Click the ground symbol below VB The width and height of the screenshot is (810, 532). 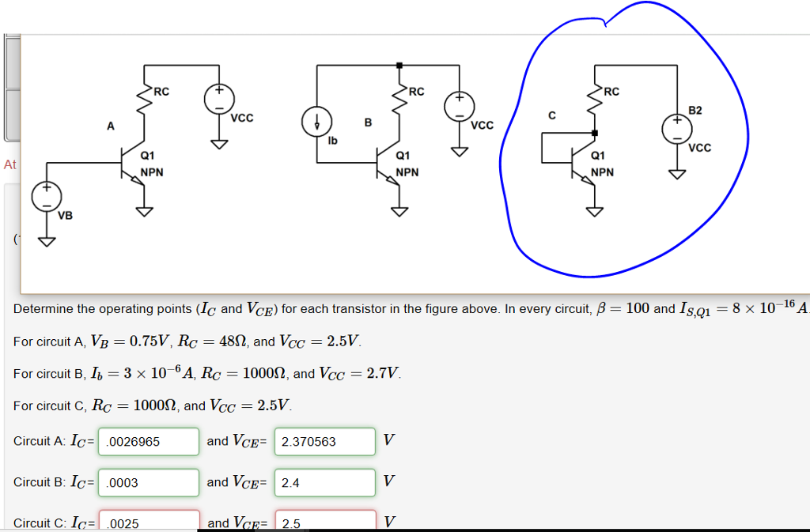tap(47, 239)
